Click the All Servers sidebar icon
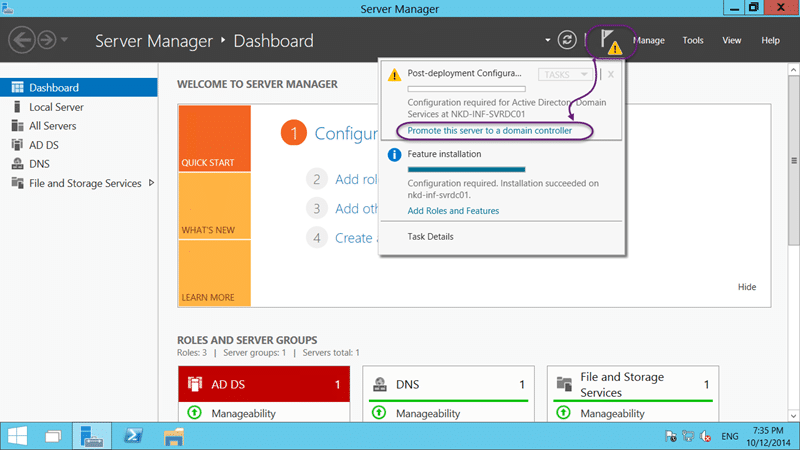This screenshot has width=800, height=450. point(17,126)
